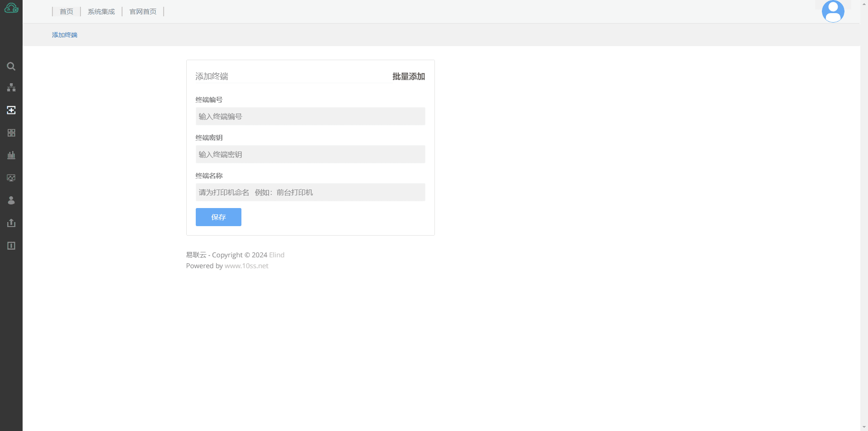Open the www.10ss.net footer link
Viewport: 868px width, 431px height.
pyautogui.click(x=246, y=265)
